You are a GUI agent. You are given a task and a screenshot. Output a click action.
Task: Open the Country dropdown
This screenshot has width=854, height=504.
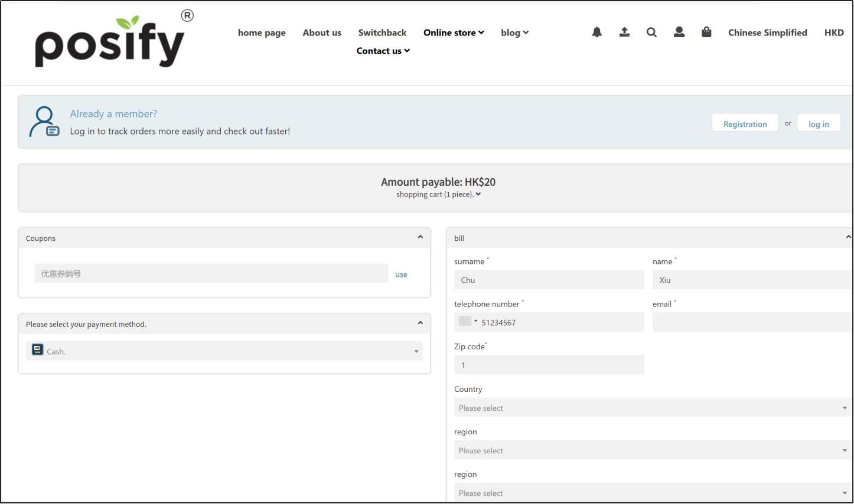pos(652,408)
